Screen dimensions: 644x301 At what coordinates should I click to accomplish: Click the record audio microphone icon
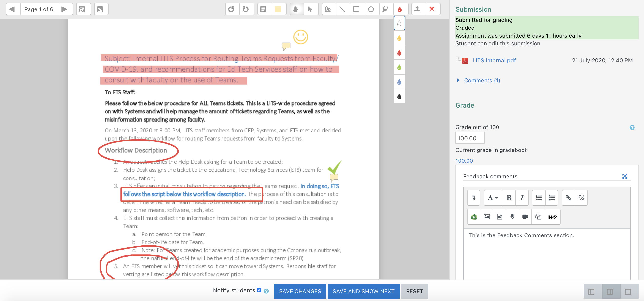(x=512, y=217)
